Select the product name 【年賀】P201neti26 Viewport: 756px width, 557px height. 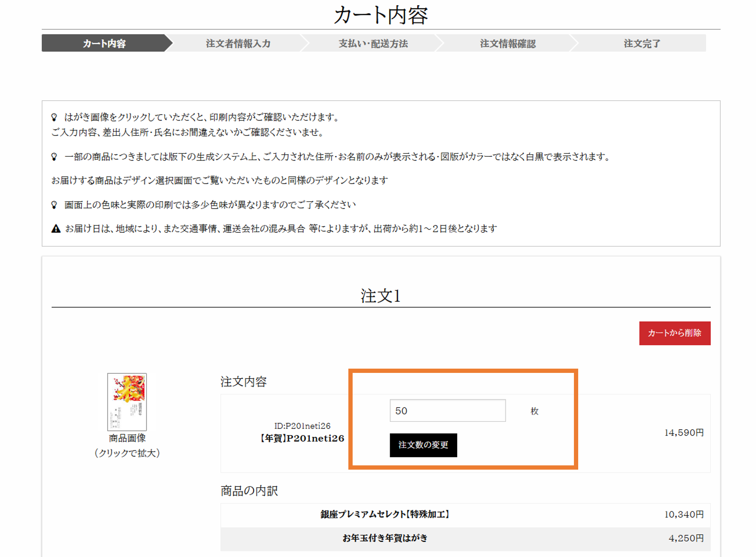(302, 439)
